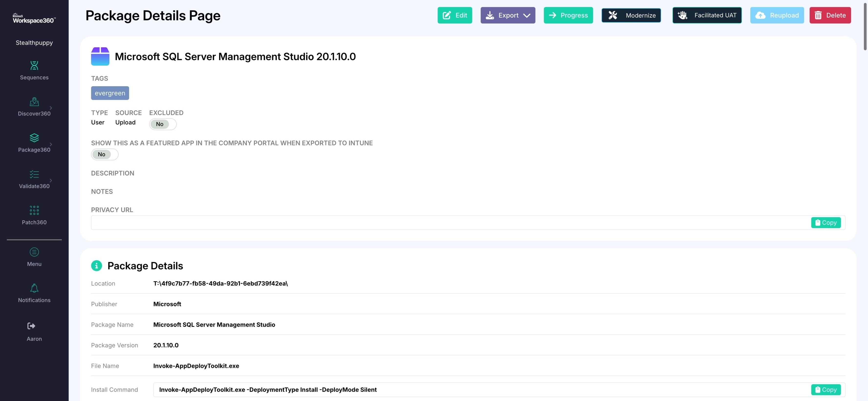Viewport: 868px width, 401px height.
Task: Expand the Package360 submenu arrow
Action: click(x=51, y=144)
